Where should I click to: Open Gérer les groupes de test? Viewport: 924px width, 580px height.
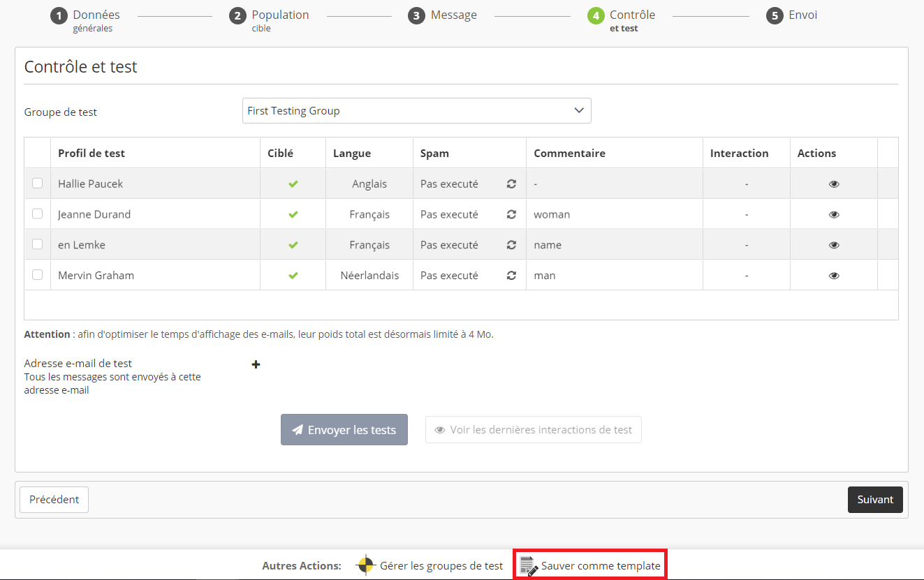click(430, 565)
